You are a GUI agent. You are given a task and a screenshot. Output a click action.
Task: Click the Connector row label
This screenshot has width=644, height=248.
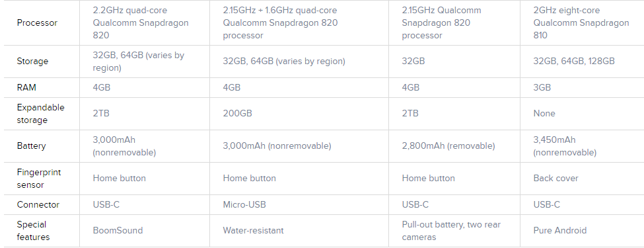click(38, 205)
